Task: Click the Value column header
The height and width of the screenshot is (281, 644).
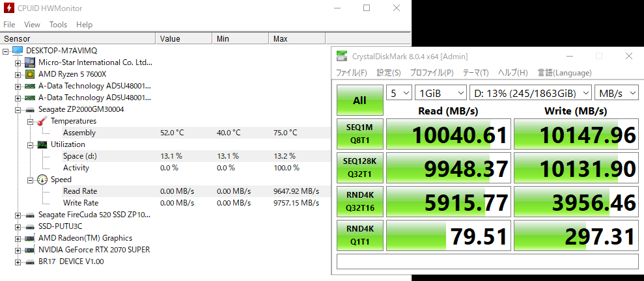Action: pos(184,39)
